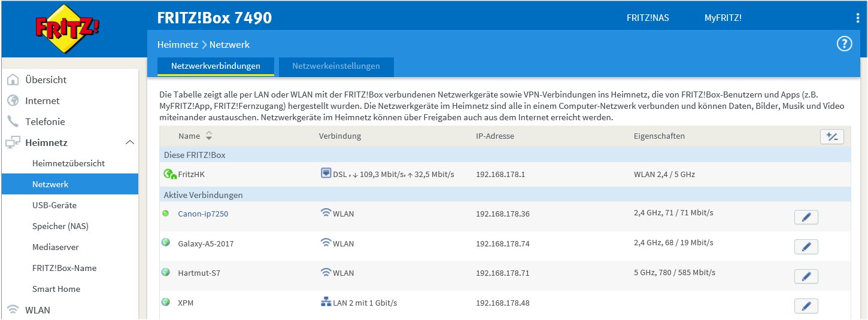Screen dimensions: 868x320
Task: Open WLAN in the sidebar
Action: point(38,310)
